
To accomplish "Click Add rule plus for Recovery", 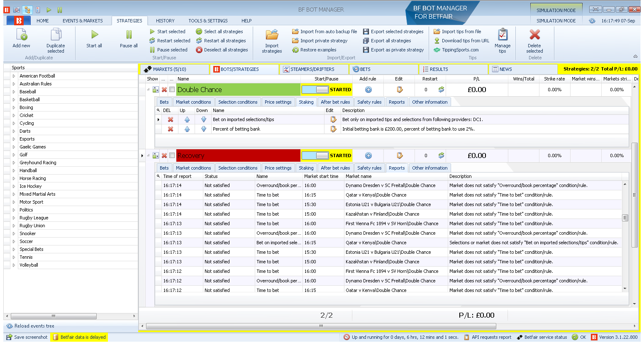I will [x=368, y=155].
